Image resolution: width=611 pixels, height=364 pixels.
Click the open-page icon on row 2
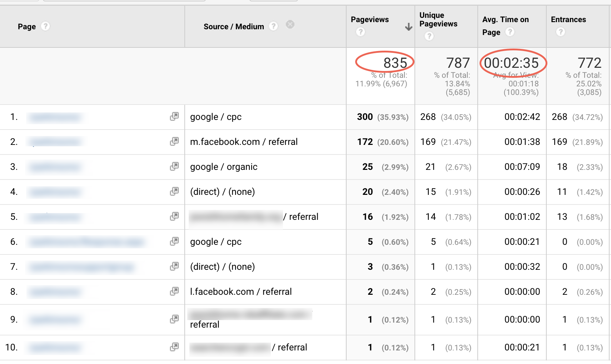pos(174,141)
